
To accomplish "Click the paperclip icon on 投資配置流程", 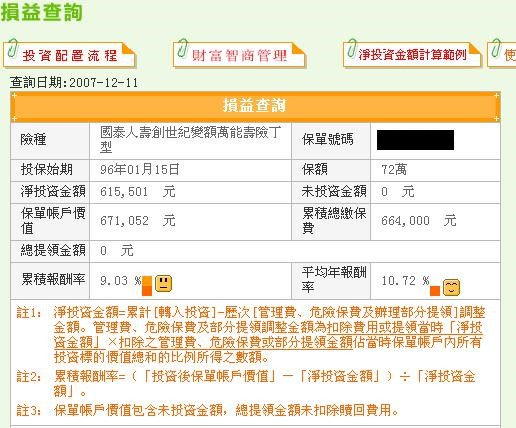I will [x=13, y=48].
